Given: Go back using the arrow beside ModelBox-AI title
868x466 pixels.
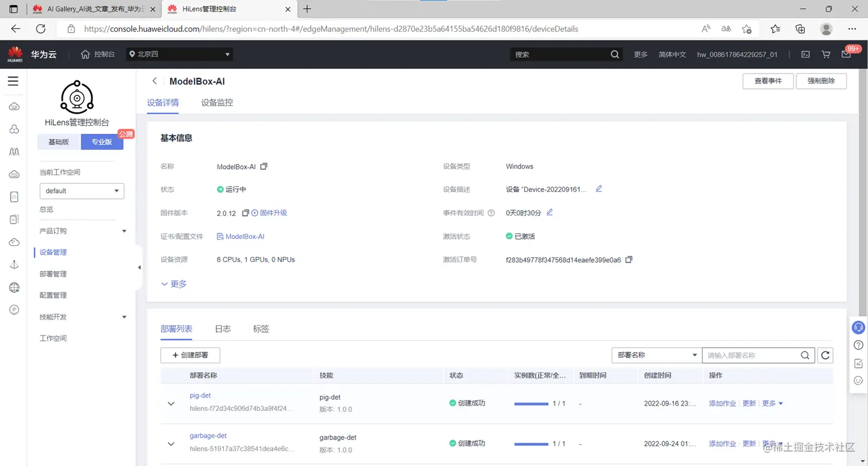Looking at the screenshot, I should pos(154,81).
